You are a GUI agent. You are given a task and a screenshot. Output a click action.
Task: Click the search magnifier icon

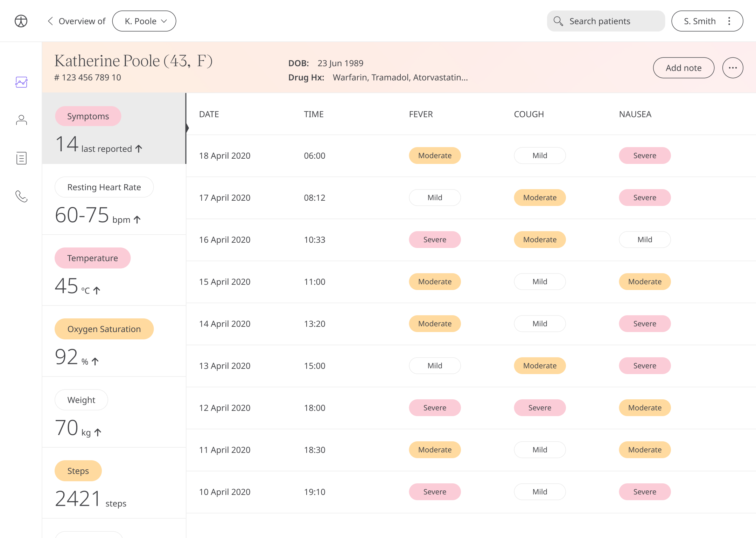click(558, 21)
